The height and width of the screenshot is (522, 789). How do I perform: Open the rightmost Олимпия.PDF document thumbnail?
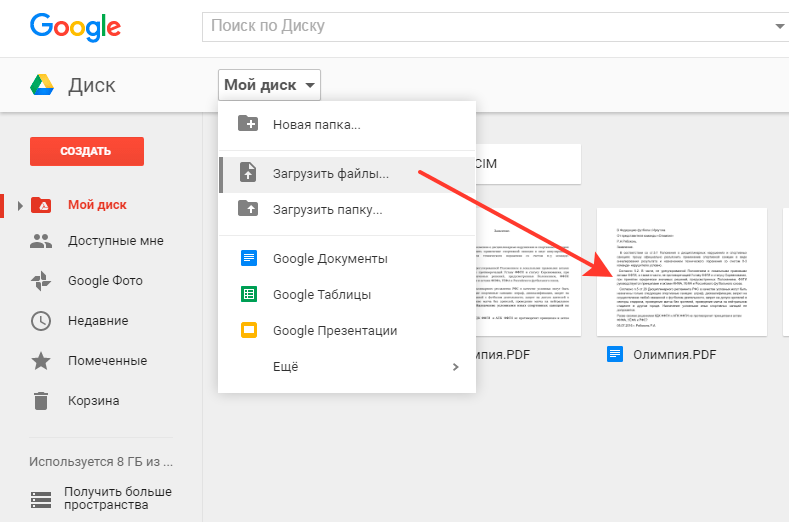click(x=682, y=272)
